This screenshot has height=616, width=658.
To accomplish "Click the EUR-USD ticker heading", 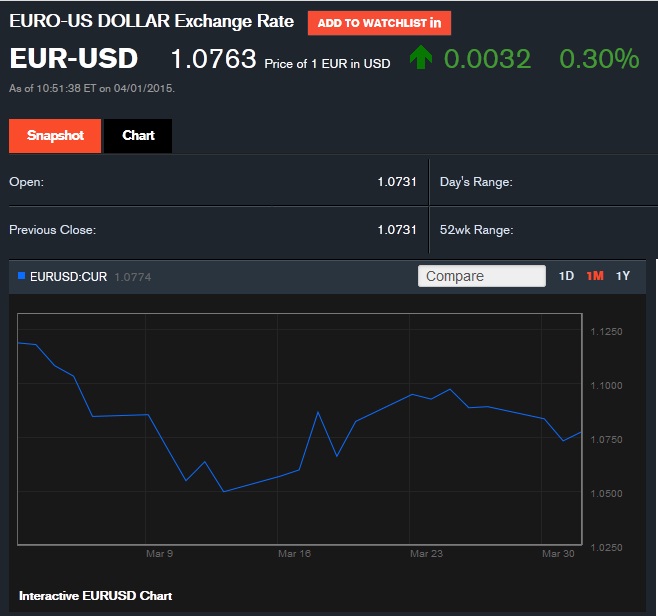I will (x=74, y=59).
